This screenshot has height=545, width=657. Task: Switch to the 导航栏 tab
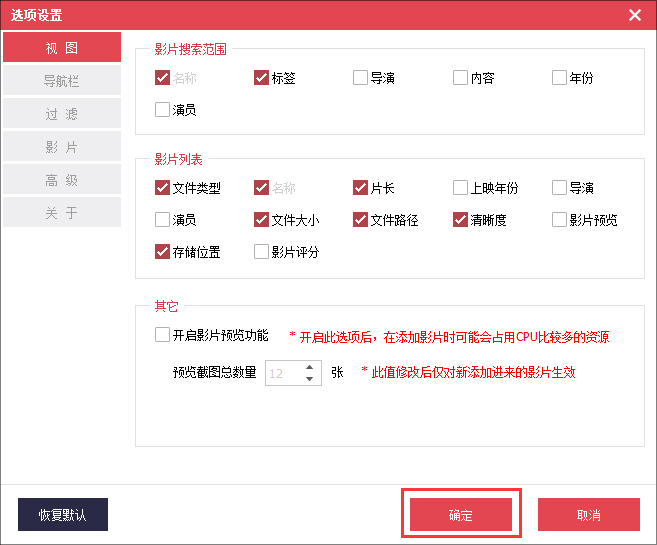(x=62, y=81)
